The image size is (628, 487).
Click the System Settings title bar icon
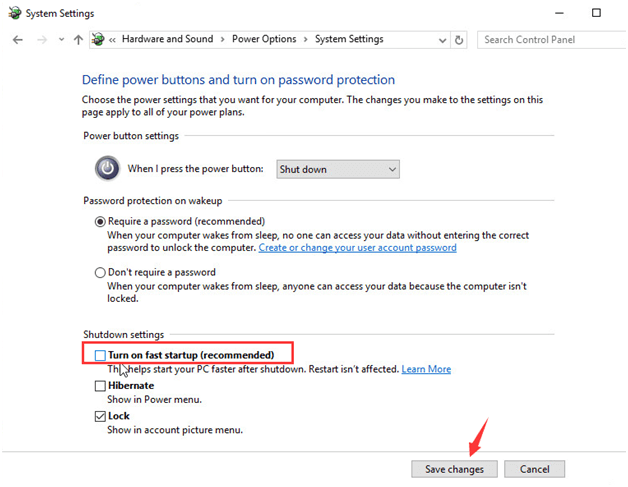(x=11, y=13)
